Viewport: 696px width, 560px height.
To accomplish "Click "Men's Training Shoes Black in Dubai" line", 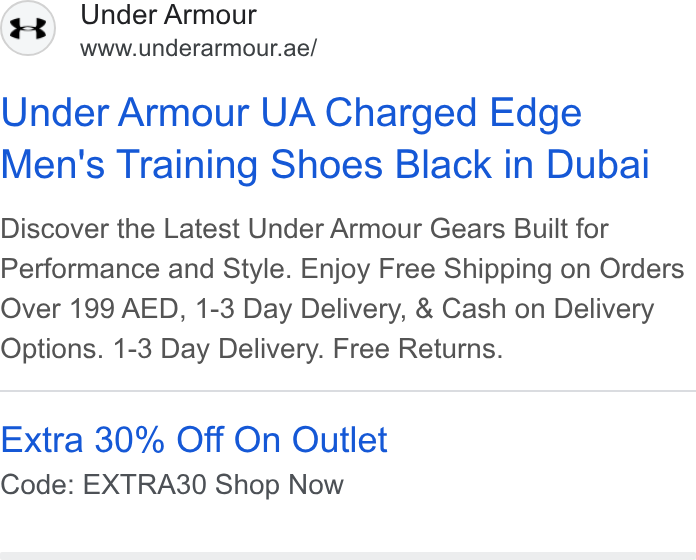I will point(325,164).
